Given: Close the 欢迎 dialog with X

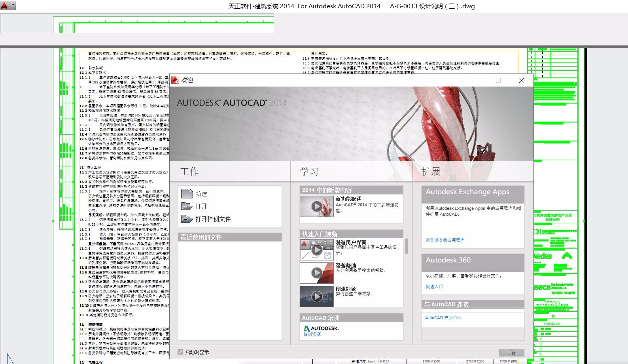Looking at the screenshot, I should click(522, 80).
